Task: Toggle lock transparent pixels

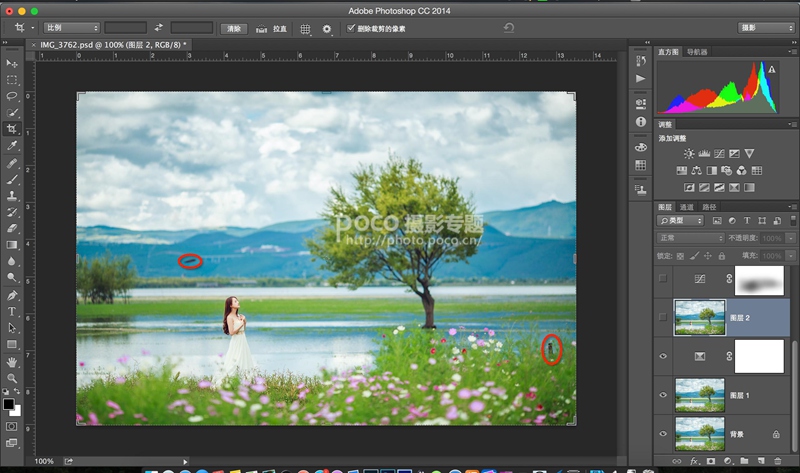Action: click(x=680, y=256)
